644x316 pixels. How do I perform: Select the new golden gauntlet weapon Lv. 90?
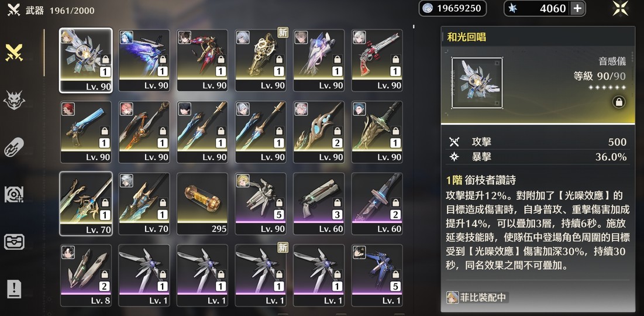tap(260, 60)
